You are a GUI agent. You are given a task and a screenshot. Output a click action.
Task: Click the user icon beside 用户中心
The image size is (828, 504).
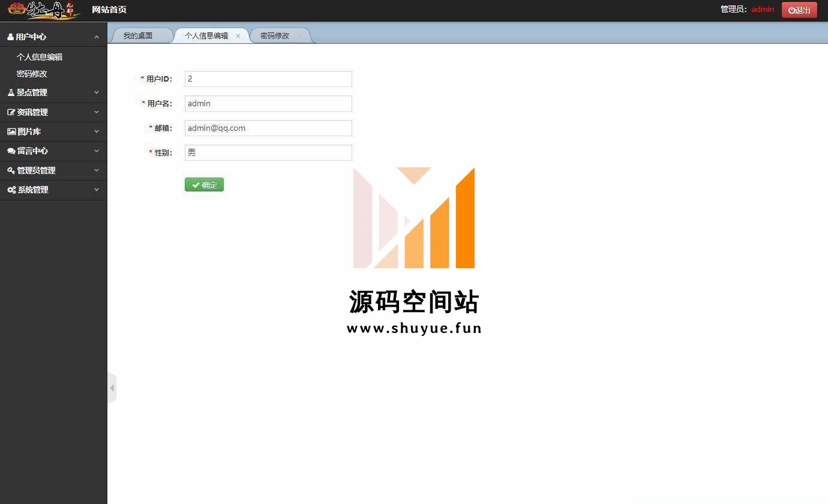click(10, 37)
